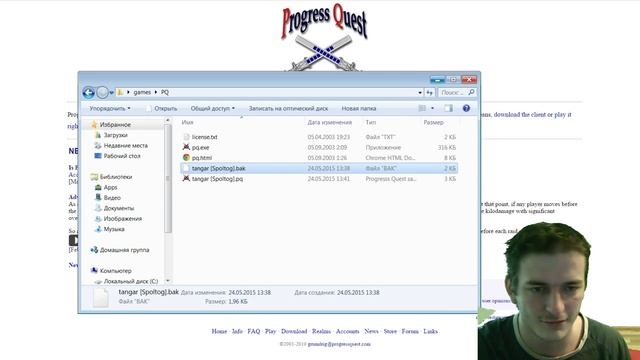Open Недавние места in navigation pane
Screen dimensions: 640x360
(x=126, y=146)
